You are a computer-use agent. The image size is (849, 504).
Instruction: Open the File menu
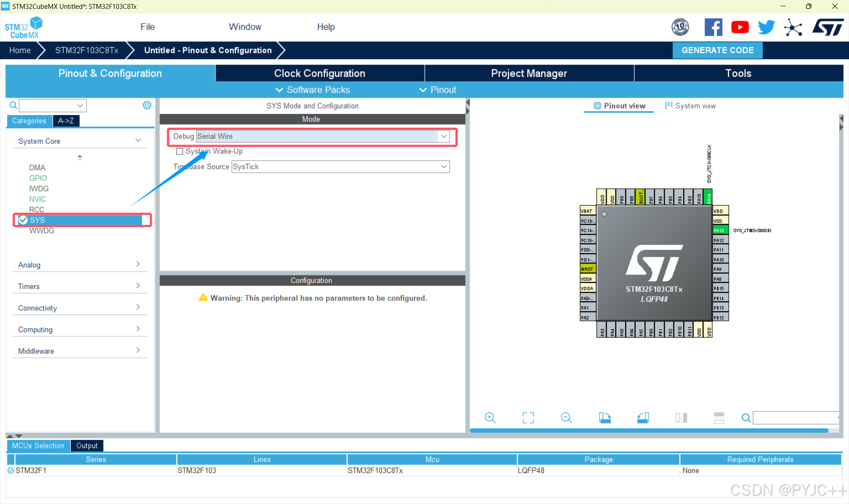(x=147, y=27)
